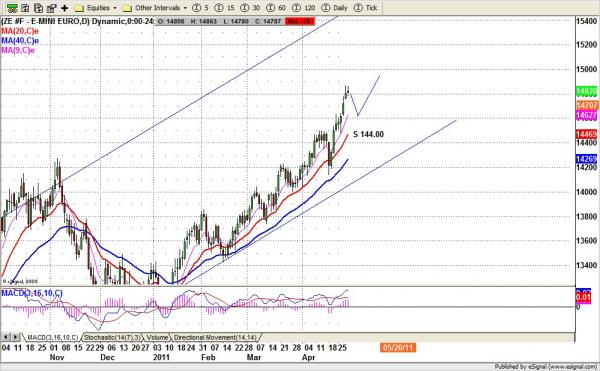Choose the 60-minute interval
600x371 pixels.
tap(276, 8)
